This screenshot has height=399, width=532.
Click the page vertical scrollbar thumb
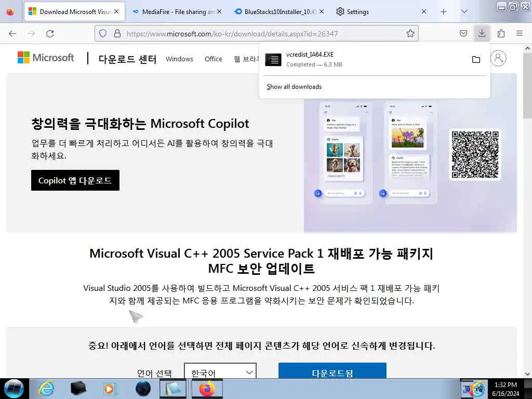pyautogui.click(x=527, y=85)
